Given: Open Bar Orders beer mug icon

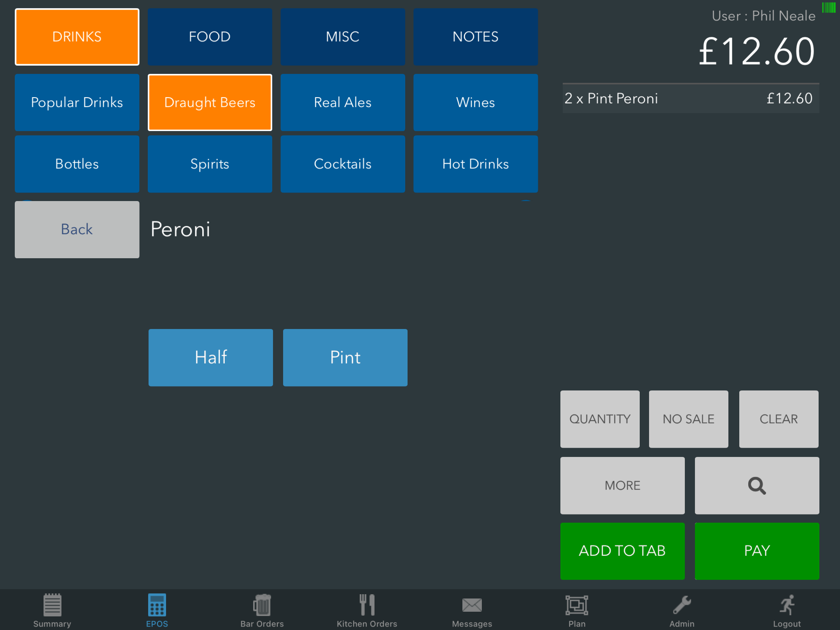Looking at the screenshot, I should (262, 605).
